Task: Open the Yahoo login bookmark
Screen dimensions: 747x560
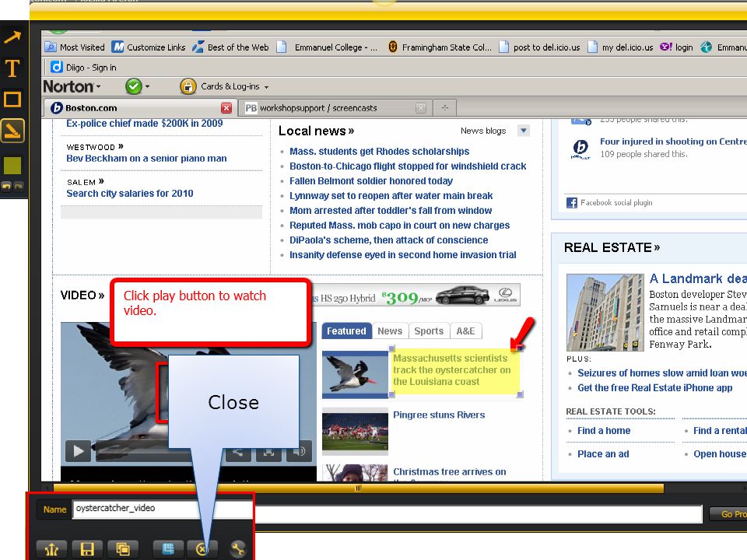Action: (x=676, y=47)
